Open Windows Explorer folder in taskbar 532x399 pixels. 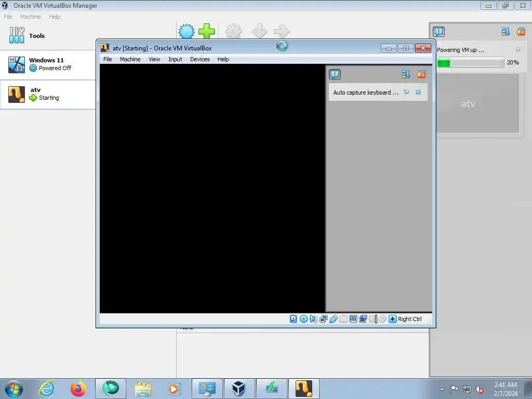[143, 389]
